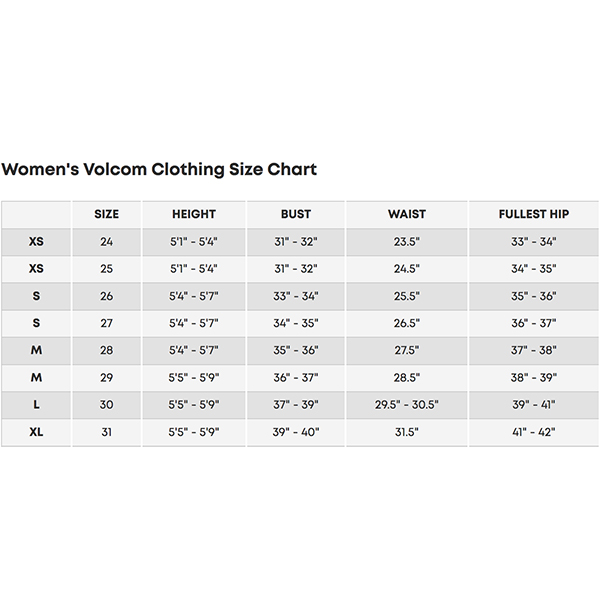Select the size 29 cell
600x600 pixels.
pyautogui.click(x=106, y=378)
